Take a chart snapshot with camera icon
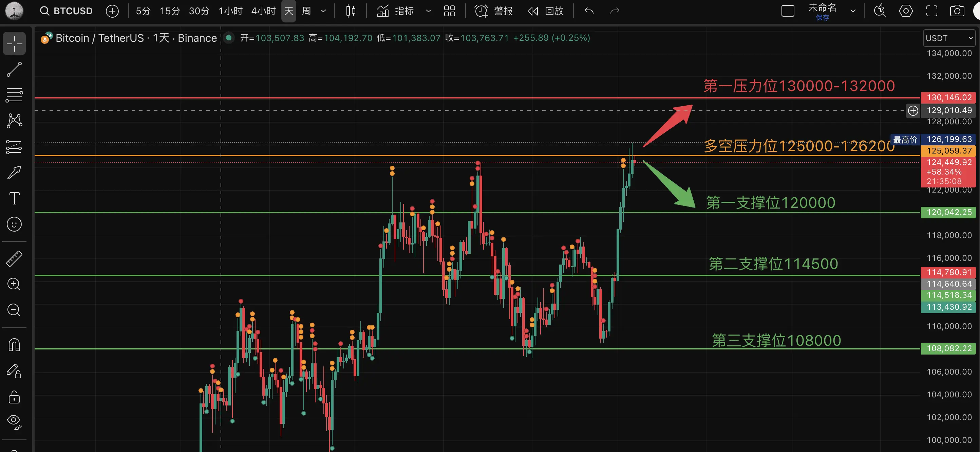Screen dimensions: 980x452 tap(957, 11)
